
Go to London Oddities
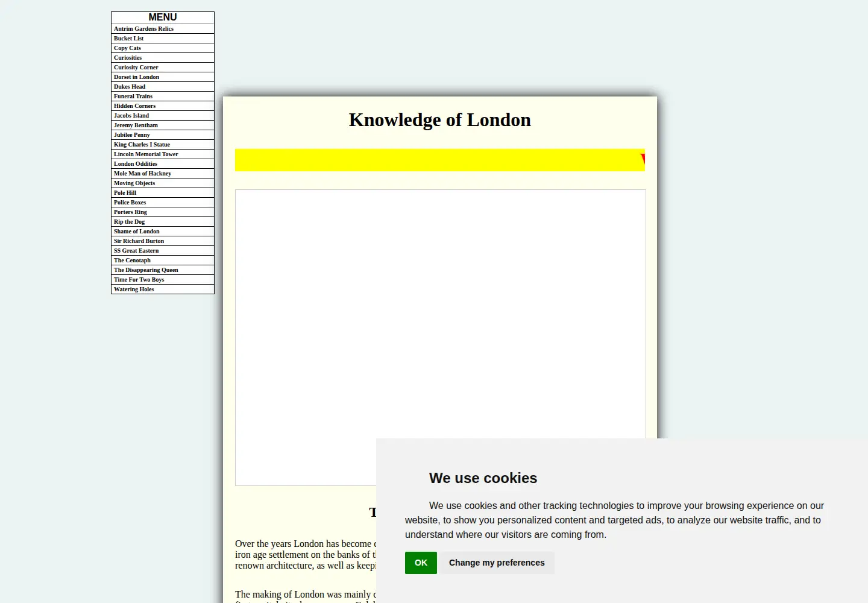(x=163, y=164)
